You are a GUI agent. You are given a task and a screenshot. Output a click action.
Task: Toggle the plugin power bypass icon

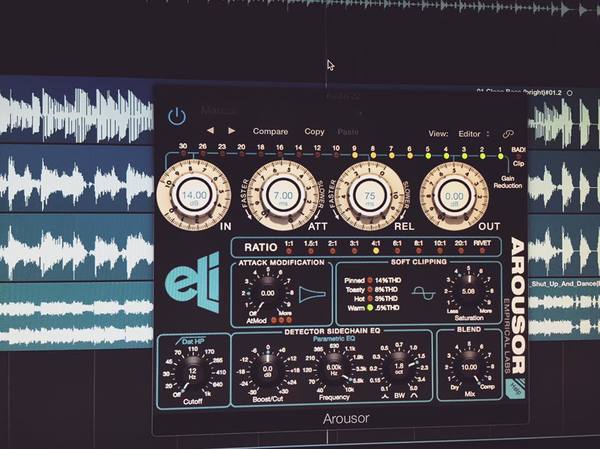pyautogui.click(x=177, y=116)
